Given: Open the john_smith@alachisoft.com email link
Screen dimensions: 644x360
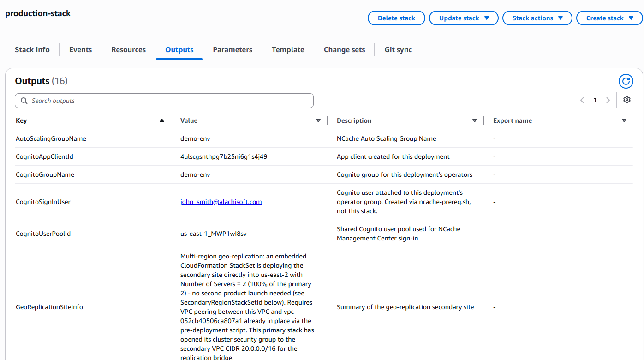Looking at the screenshot, I should tap(221, 202).
